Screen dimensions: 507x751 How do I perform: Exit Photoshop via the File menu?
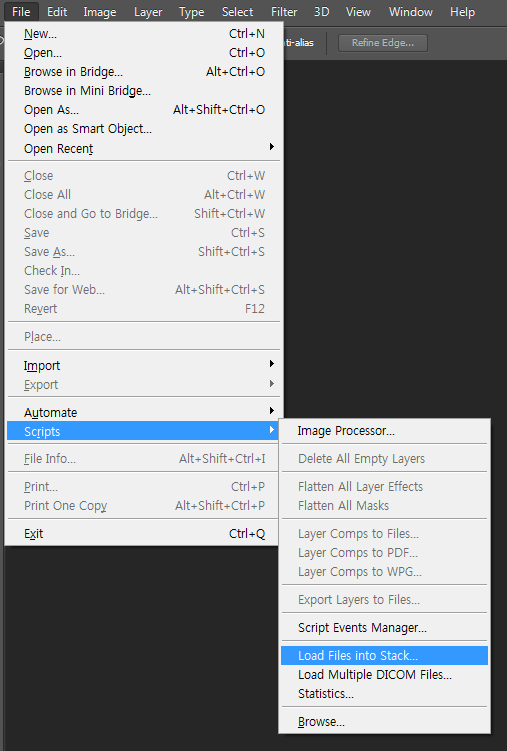pos(143,534)
